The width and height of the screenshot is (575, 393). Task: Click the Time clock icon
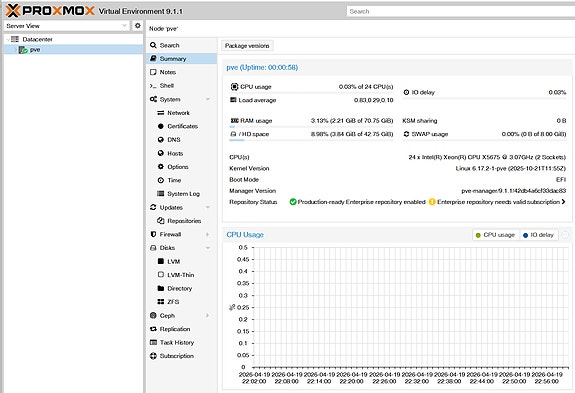point(161,180)
